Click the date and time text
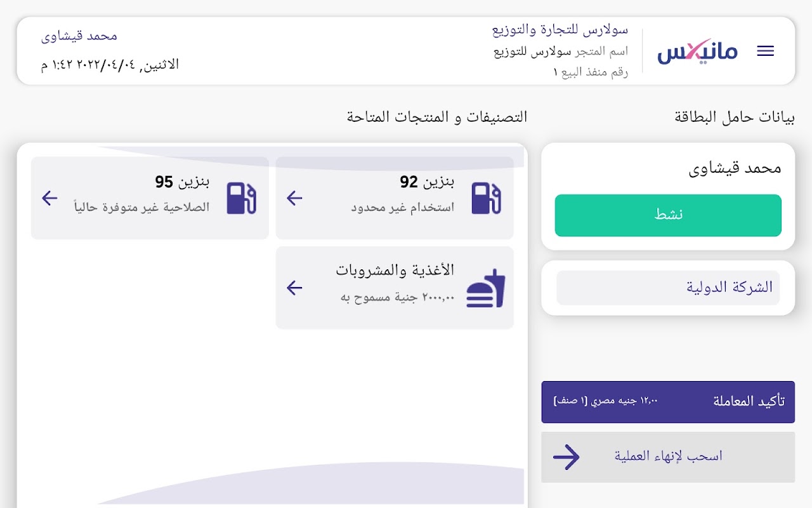The width and height of the screenshot is (812, 508). [110, 65]
